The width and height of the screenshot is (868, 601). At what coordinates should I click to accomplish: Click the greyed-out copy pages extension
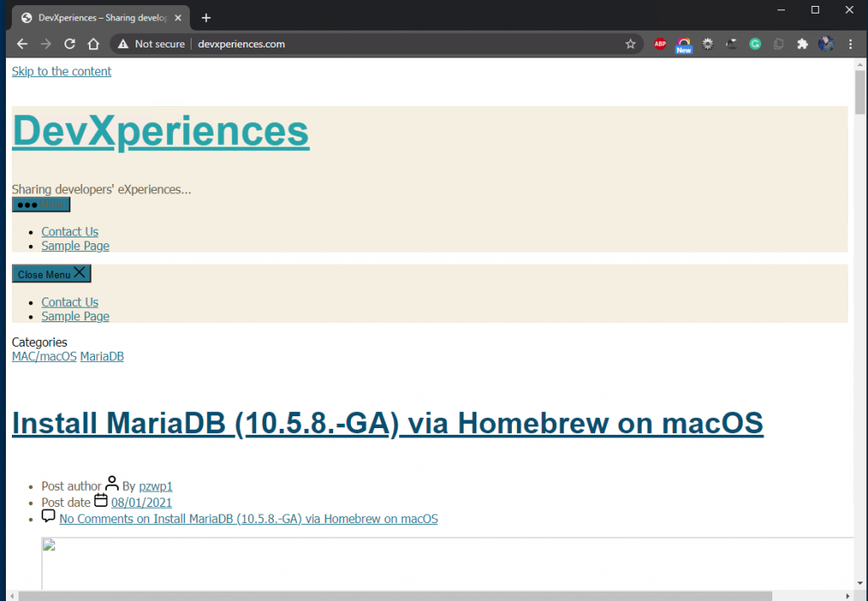(779, 44)
